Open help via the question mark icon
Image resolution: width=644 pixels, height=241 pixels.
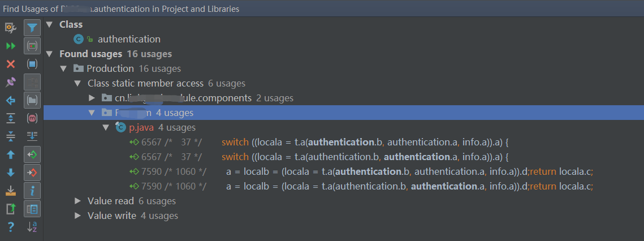(10, 227)
